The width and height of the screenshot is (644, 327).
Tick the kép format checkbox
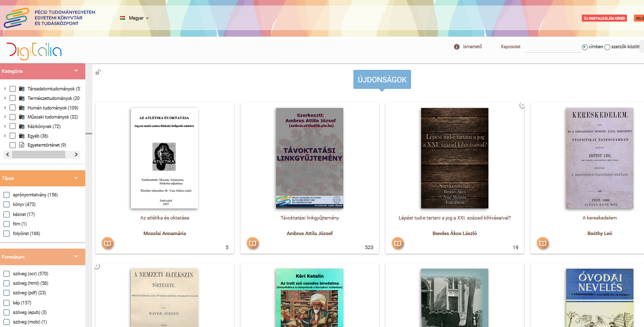pos(7,303)
